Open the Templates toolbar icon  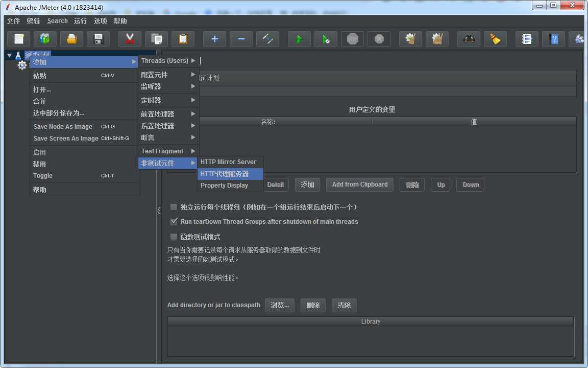[45, 39]
